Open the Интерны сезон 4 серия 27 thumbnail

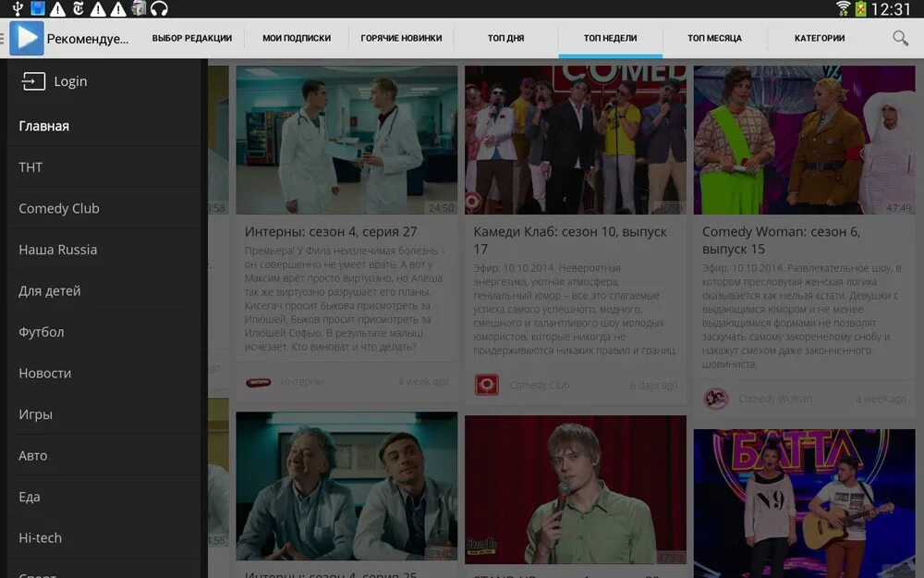346,140
